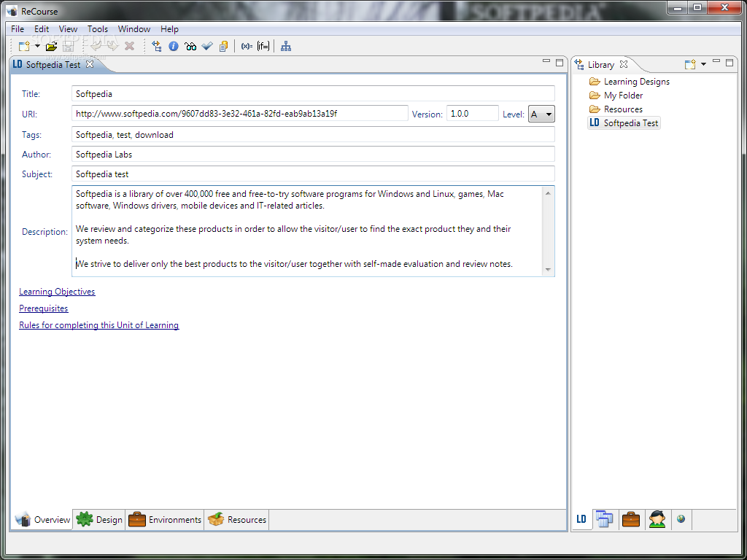Viewport: 747px width, 560px height.
Task: Maximize the Softpedia Test editor panel
Action: click(560, 63)
